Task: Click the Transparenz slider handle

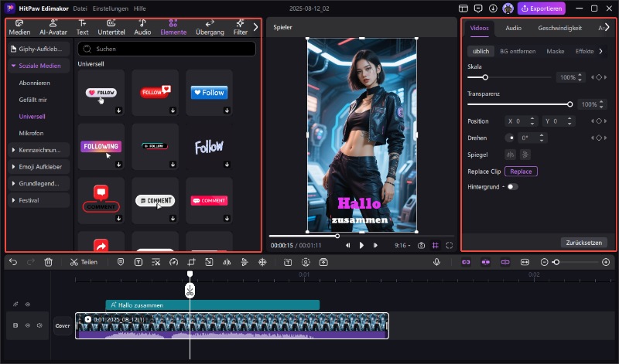Action: point(569,104)
